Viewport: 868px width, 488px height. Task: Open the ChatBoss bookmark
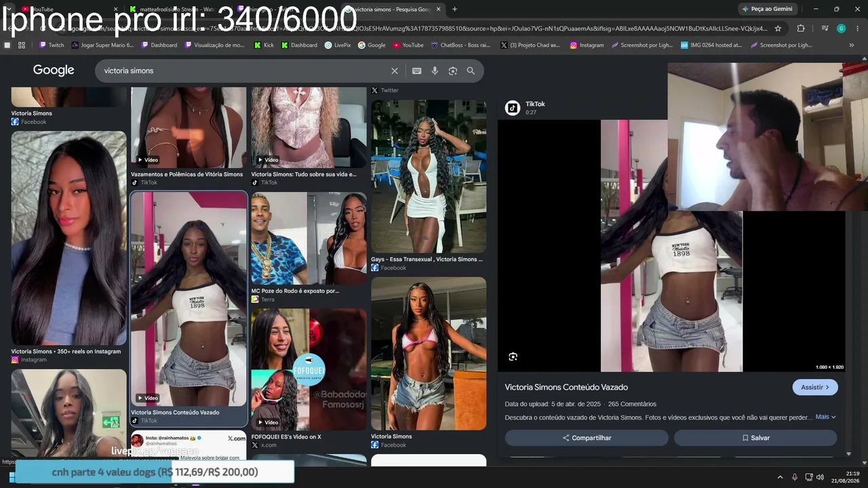460,45
